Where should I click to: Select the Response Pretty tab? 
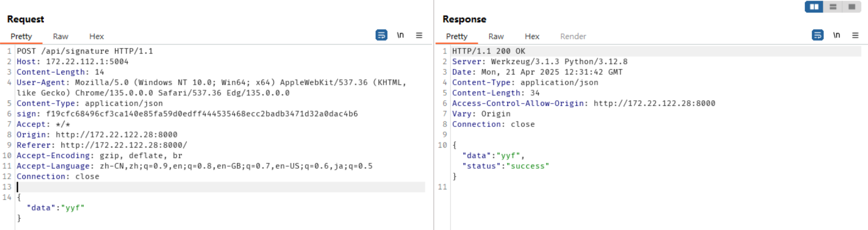[x=457, y=36]
